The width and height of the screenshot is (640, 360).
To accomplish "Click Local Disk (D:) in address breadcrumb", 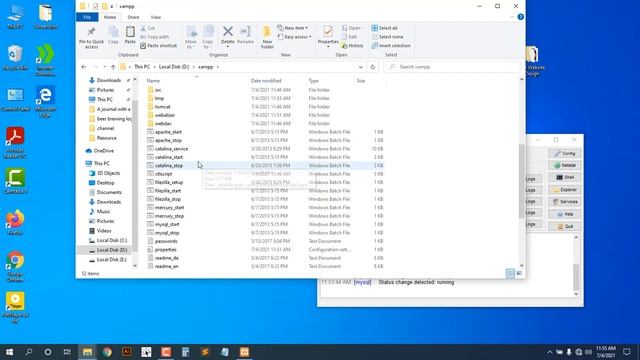I will pos(174,67).
